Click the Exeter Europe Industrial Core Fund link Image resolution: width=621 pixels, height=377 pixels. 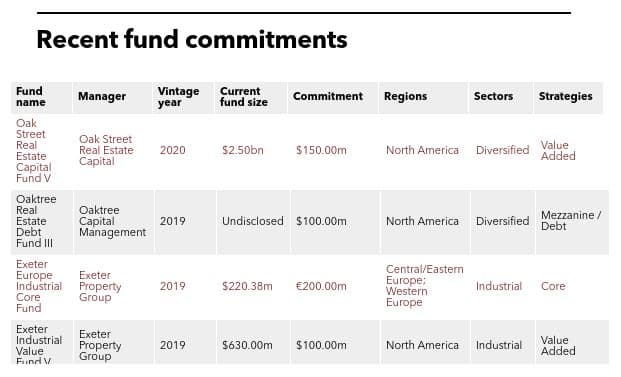pos(39,286)
